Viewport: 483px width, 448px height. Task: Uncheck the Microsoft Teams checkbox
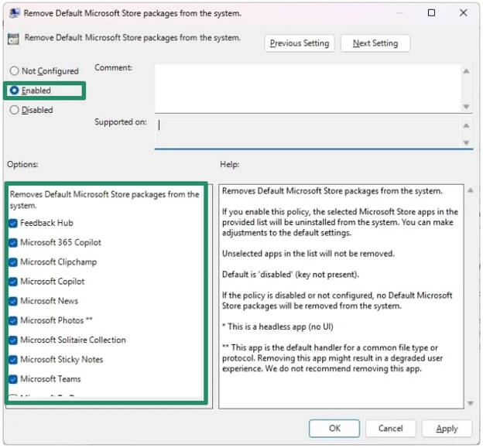point(13,380)
